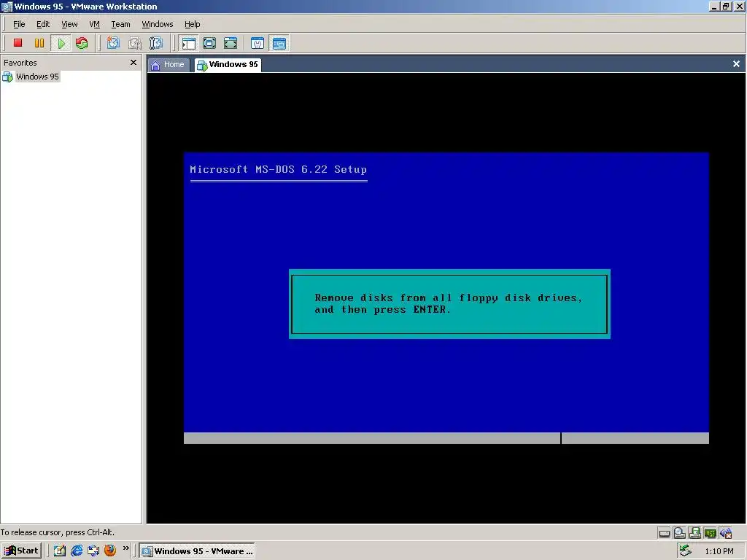Suspend the VM with the pause icon
Viewport: 747px width, 560px height.
click(39, 43)
